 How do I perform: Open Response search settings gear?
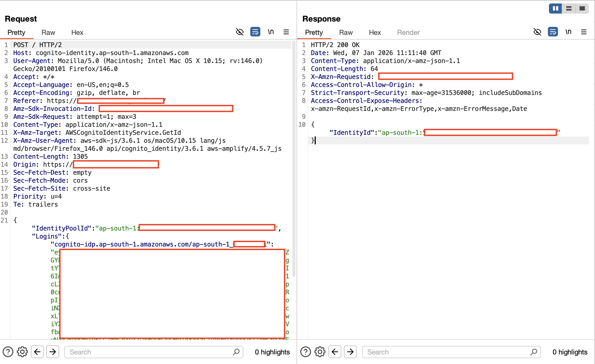(320, 352)
